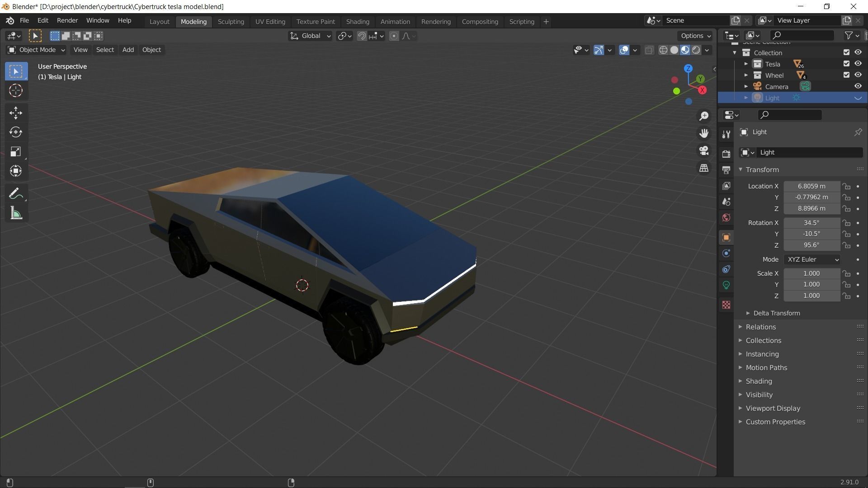Open Global transform orientation dropdown

[310, 36]
